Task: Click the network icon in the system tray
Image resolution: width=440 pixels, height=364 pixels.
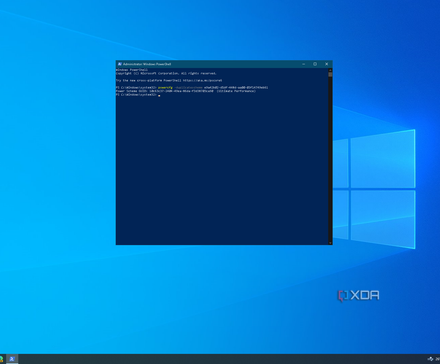Action: click(x=430, y=359)
